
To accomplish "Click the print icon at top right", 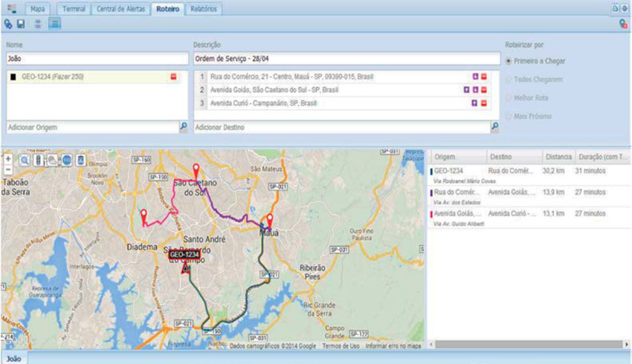I will 625,8.
